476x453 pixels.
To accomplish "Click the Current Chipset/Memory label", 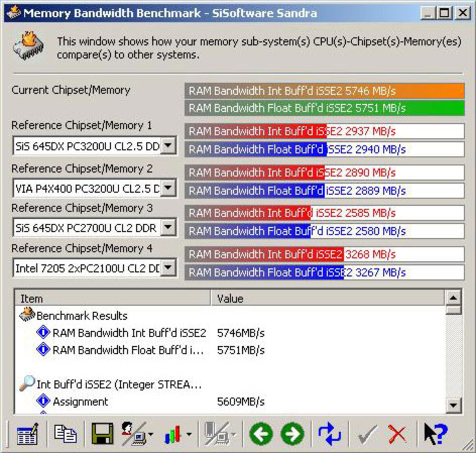I will (x=71, y=90).
